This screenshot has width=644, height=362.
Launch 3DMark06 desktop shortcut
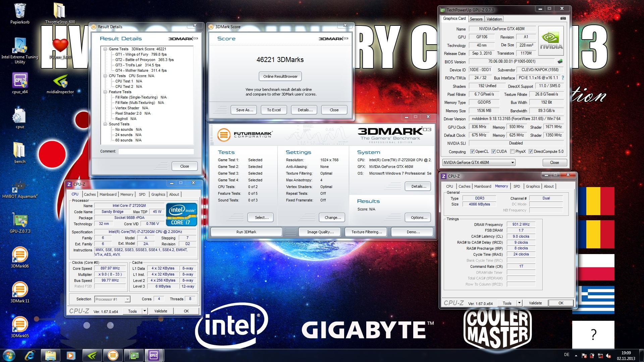pos(20,258)
